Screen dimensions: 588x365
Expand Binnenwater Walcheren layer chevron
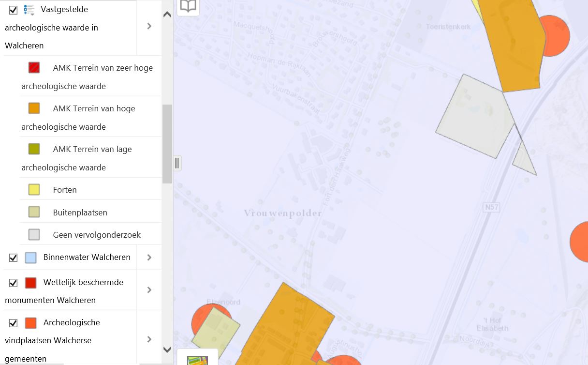149,258
